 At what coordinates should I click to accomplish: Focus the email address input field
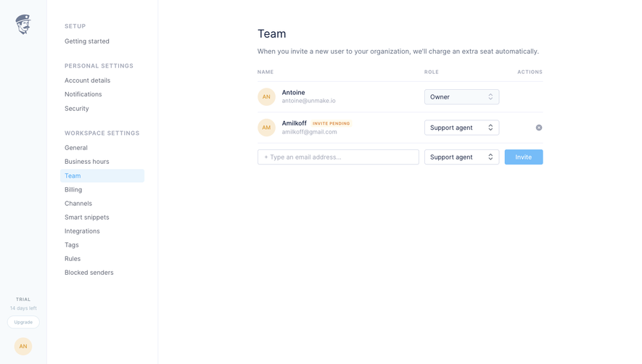point(338,157)
